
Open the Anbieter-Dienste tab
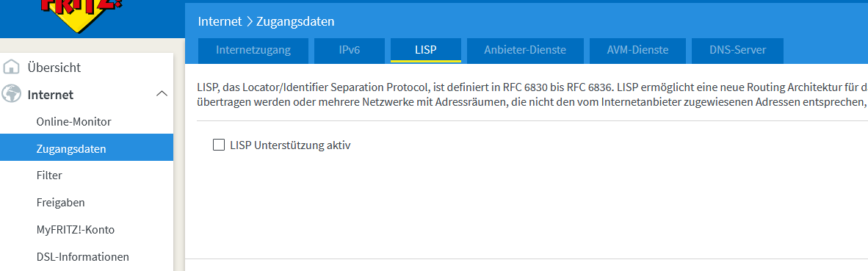click(525, 51)
